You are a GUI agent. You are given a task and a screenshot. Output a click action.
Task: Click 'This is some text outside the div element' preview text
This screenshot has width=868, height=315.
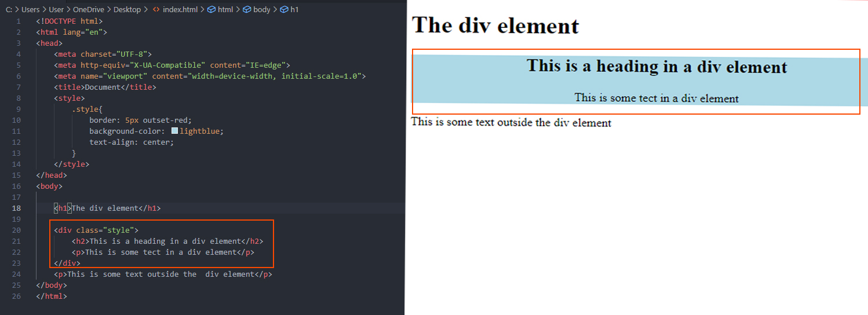511,122
